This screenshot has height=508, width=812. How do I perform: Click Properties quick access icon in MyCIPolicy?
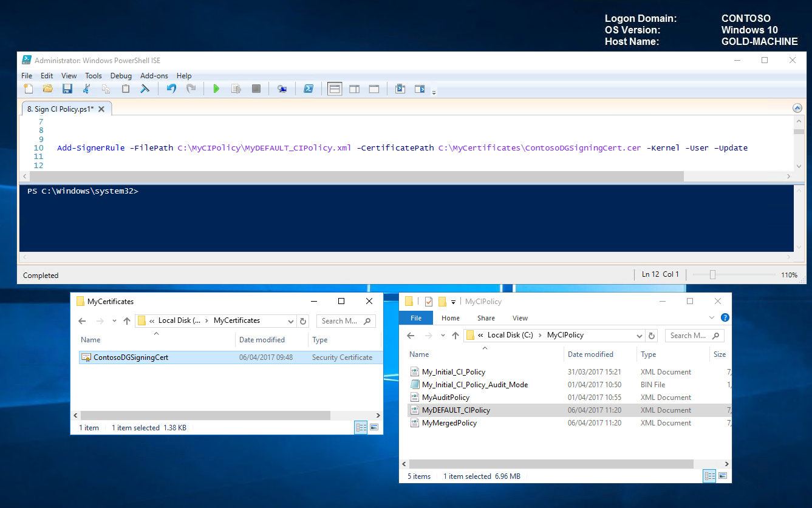point(429,301)
